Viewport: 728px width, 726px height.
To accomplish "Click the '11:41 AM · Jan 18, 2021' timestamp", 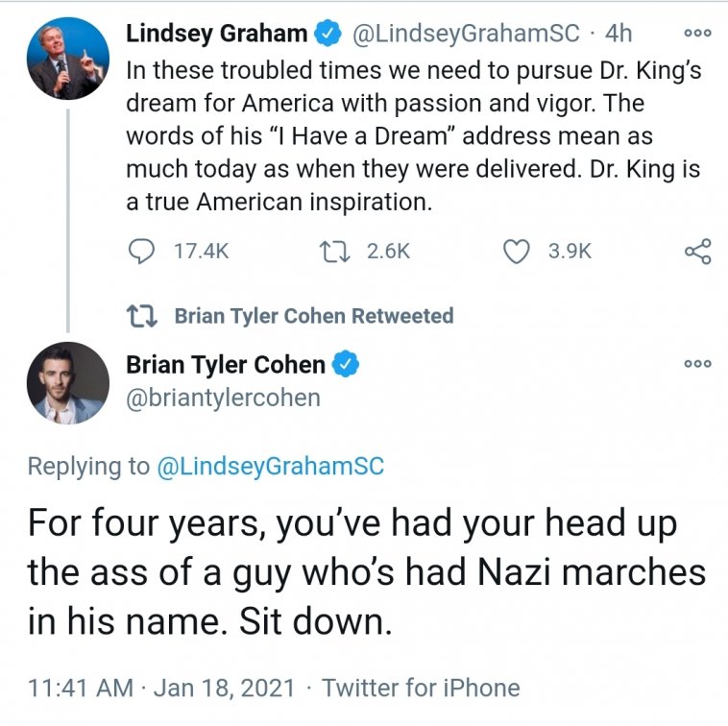I will 159,688.
